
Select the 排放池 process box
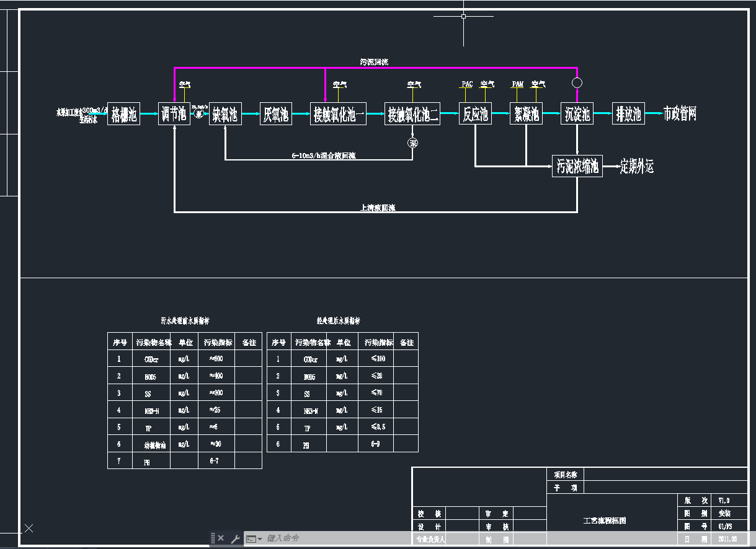click(x=628, y=113)
